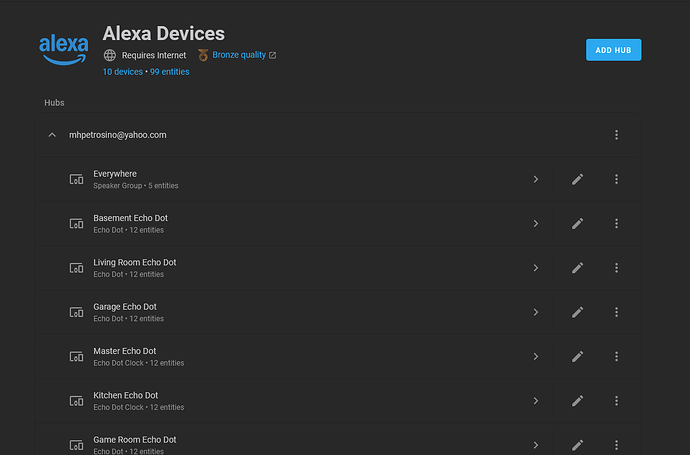Image resolution: width=690 pixels, height=455 pixels.
Task: Click the Kitchen Echo Dot device icon
Action: (77, 401)
